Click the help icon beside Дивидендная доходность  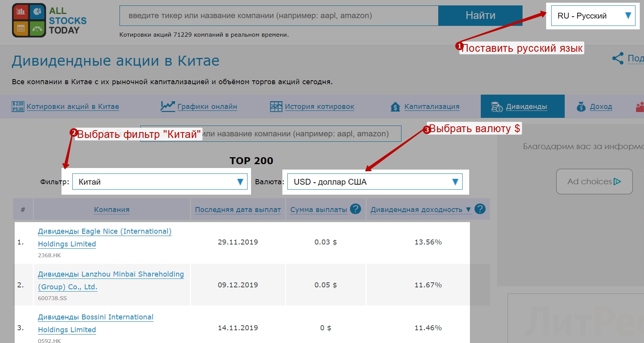coord(480,209)
